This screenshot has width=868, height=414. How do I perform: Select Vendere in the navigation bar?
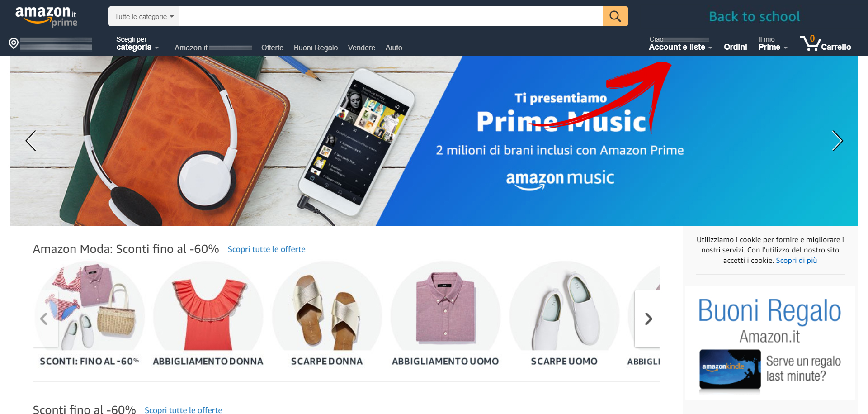[x=361, y=48]
